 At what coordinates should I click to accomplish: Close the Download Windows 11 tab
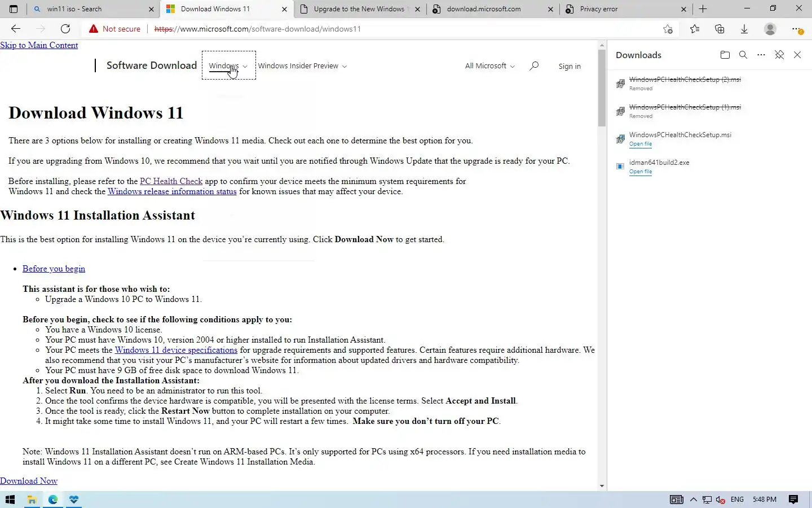284,9
